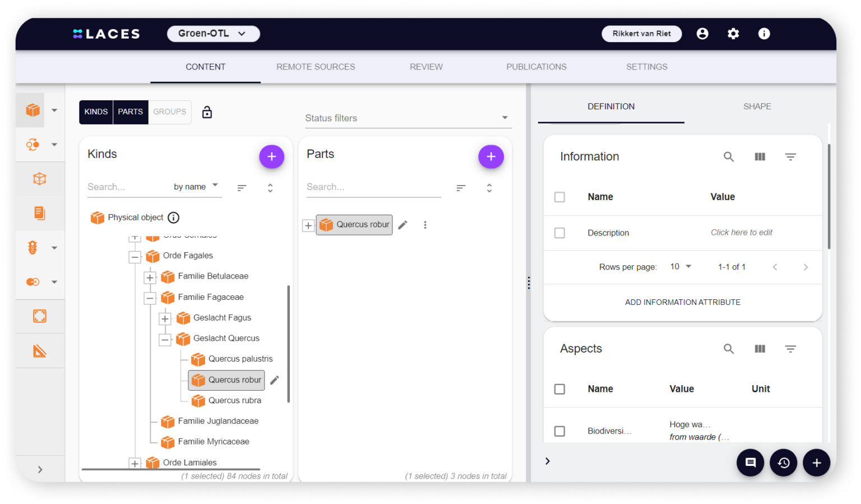Sort the Kinds tree list
This screenshot has width=861, height=504.
click(242, 188)
